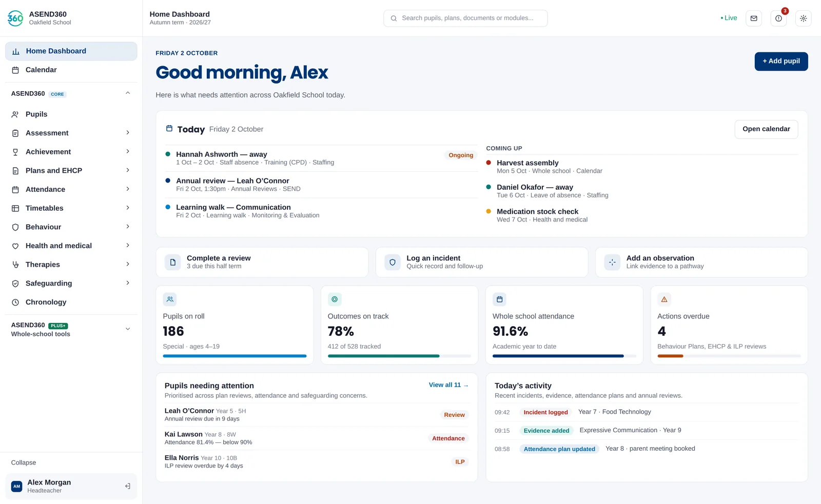The image size is (821, 504).
Task: Click the Incident logged activity tag
Action: (x=545, y=412)
